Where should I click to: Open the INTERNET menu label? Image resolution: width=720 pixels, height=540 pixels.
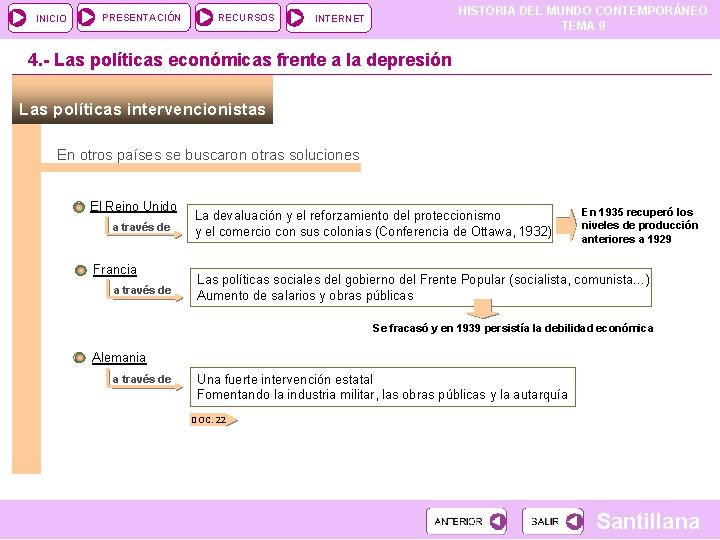(339, 18)
